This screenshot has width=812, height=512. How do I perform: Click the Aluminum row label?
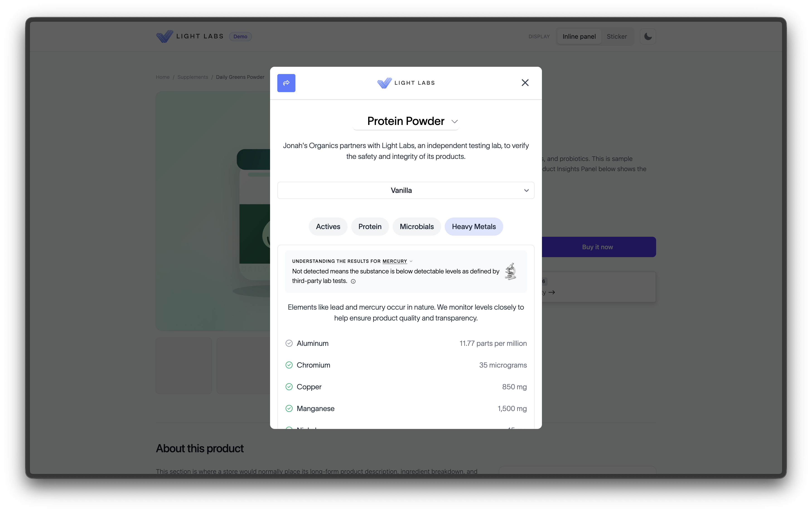312,343
